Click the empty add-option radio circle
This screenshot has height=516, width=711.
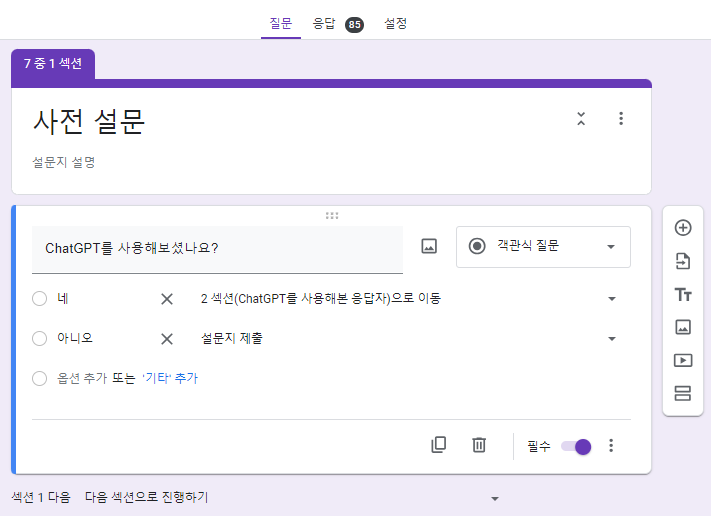(39, 378)
